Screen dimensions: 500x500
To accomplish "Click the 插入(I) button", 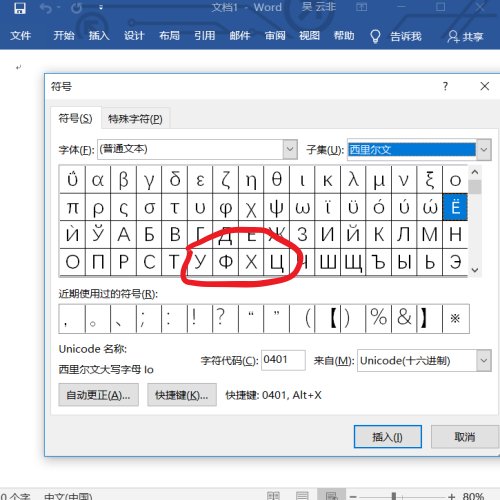I will (388, 437).
